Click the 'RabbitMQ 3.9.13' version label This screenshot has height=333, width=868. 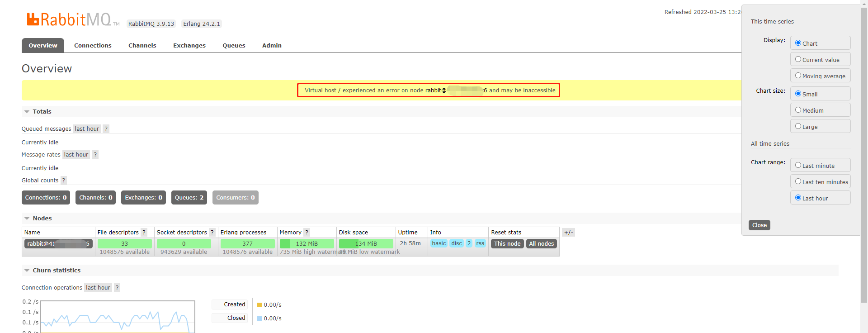[x=151, y=24]
